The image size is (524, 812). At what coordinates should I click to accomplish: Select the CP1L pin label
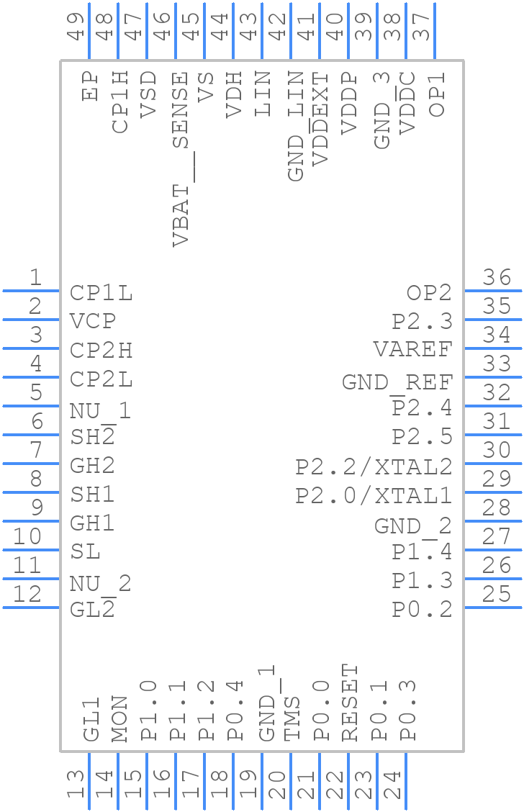coord(101,293)
